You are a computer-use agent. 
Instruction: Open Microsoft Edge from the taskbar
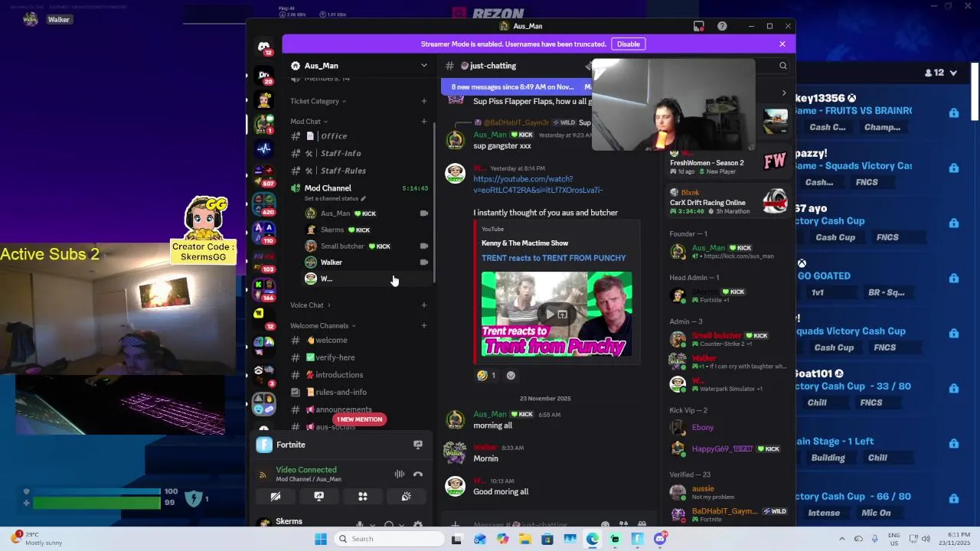click(x=593, y=539)
